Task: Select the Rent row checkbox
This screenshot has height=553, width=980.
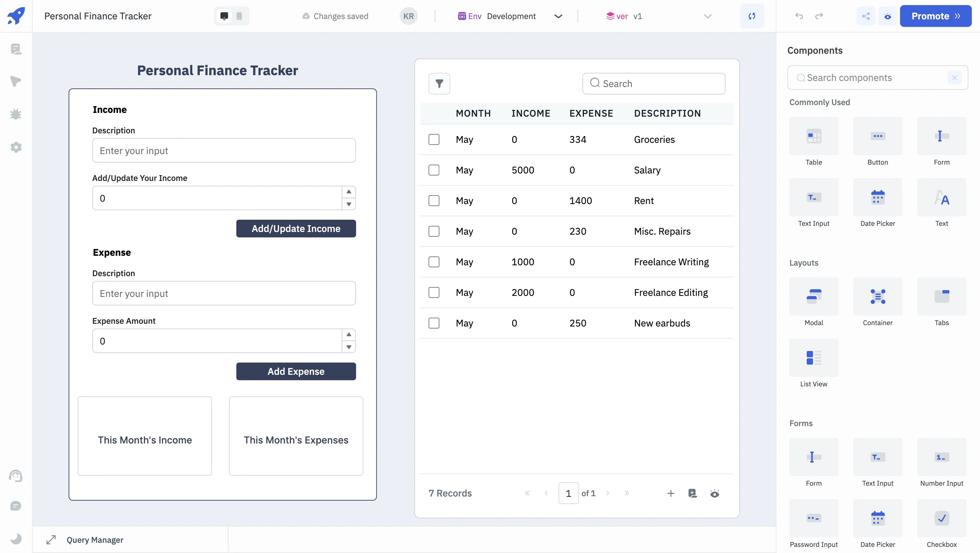Action: [434, 201]
